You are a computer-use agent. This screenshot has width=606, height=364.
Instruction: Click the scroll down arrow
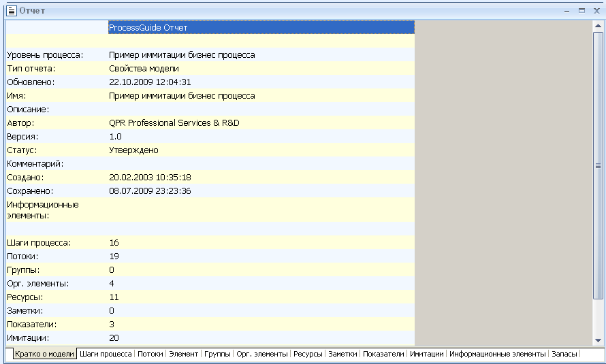(598, 340)
